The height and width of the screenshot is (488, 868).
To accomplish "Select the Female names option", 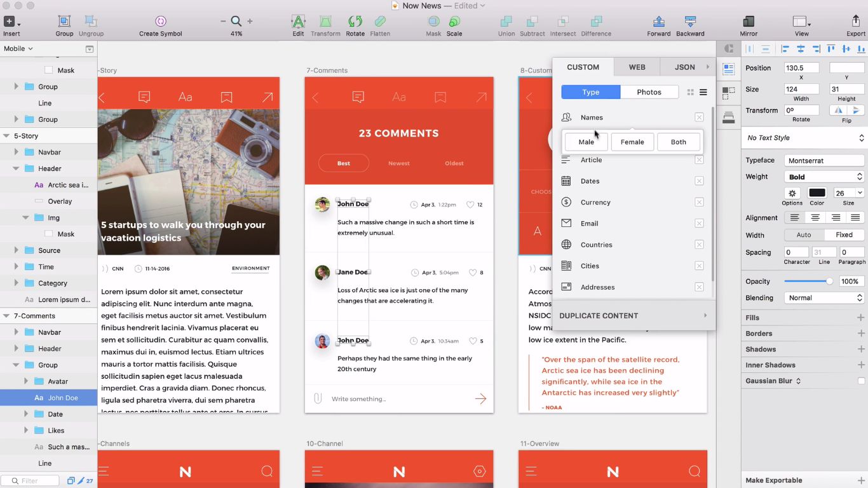I will pyautogui.click(x=632, y=142).
